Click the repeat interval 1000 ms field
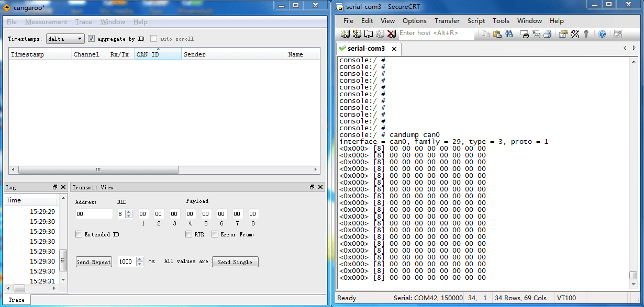644x307 pixels. [127, 261]
